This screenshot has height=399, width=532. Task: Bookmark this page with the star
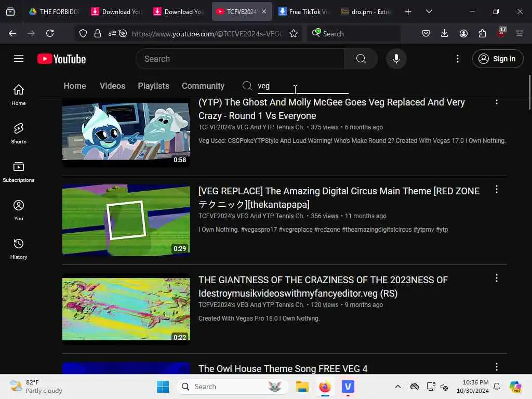click(x=294, y=33)
